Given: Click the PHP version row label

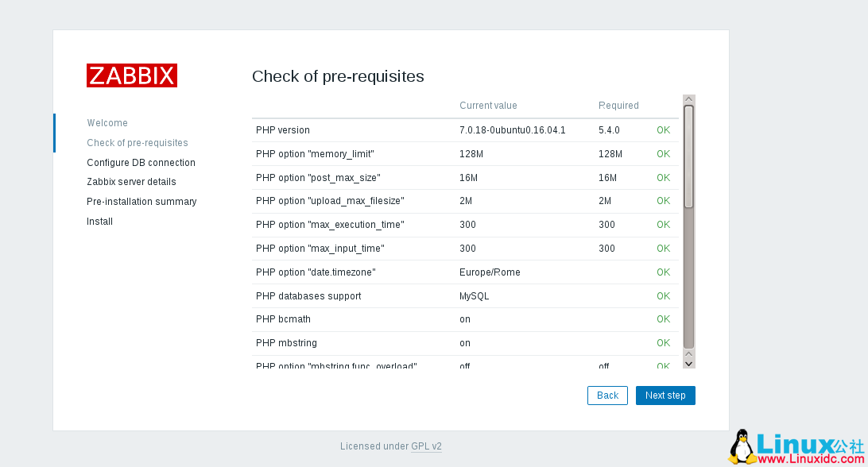Looking at the screenshot, I should point(283,130).
